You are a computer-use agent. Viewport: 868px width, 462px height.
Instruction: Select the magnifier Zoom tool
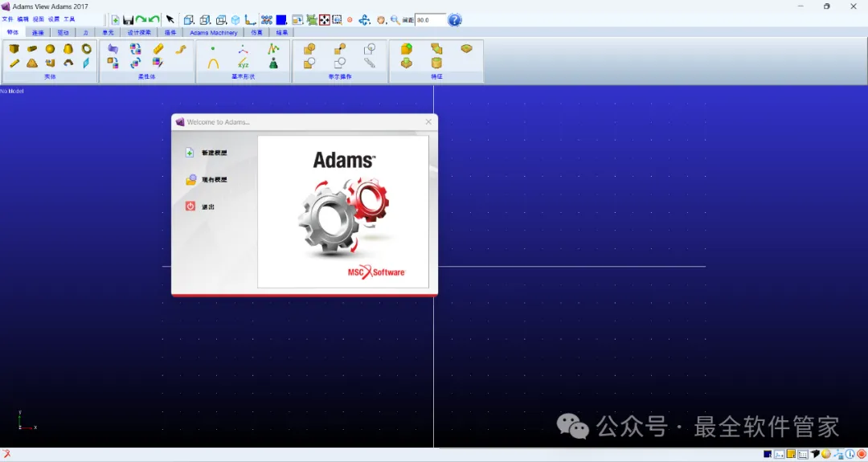coord(395,20)
